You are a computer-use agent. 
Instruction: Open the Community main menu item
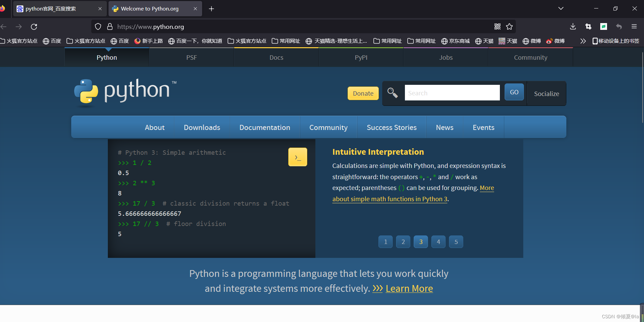tap(328, 127)
